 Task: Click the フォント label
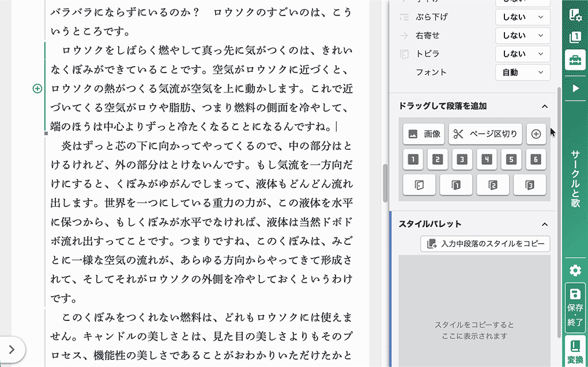click(x=431, y=73)
